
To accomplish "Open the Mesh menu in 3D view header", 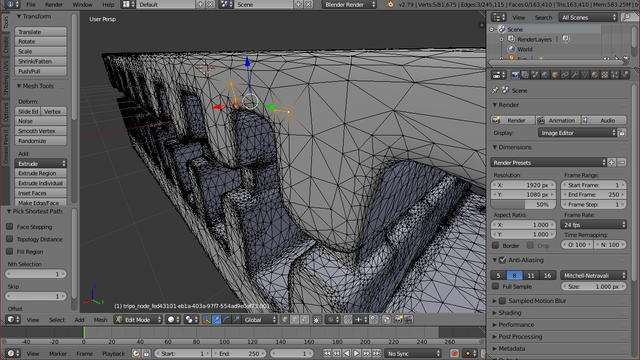I will click(100, 320).
